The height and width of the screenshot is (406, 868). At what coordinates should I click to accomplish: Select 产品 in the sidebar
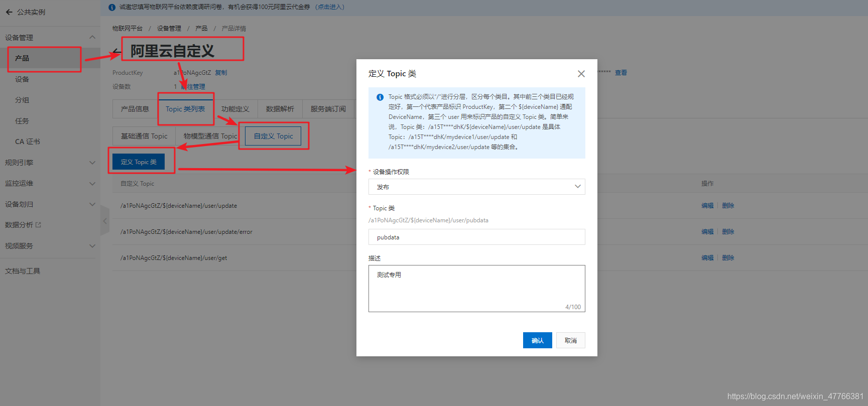(22, 58)
